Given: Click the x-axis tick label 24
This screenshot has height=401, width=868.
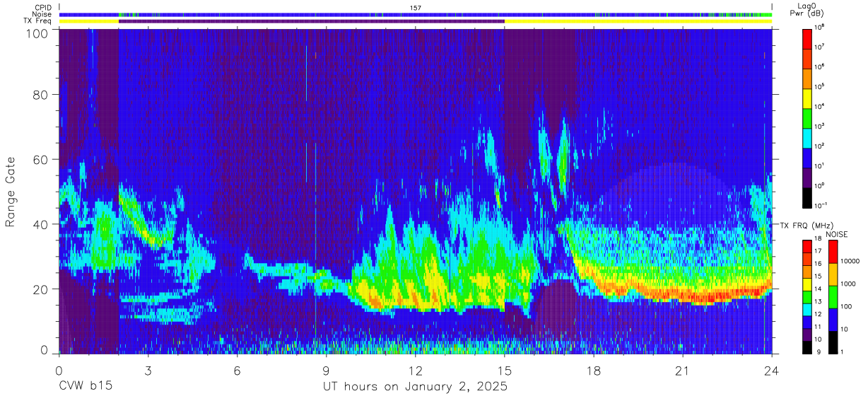Looking at the screenshot, I should click(772, 371).
